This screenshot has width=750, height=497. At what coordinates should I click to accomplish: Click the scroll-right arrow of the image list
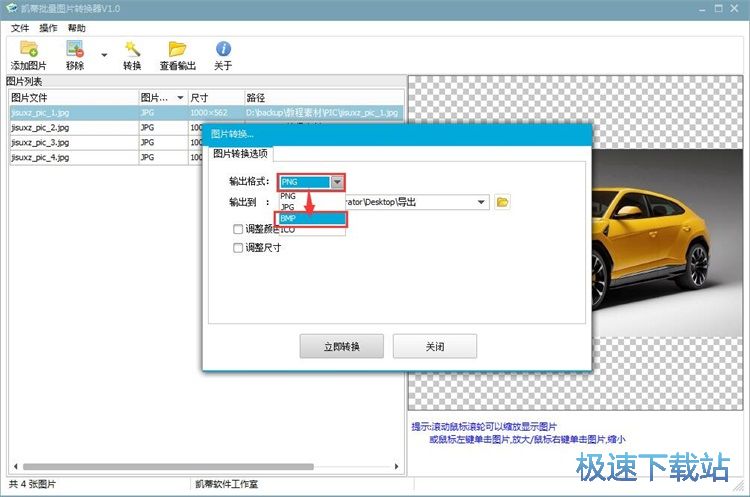click(396, 466)
